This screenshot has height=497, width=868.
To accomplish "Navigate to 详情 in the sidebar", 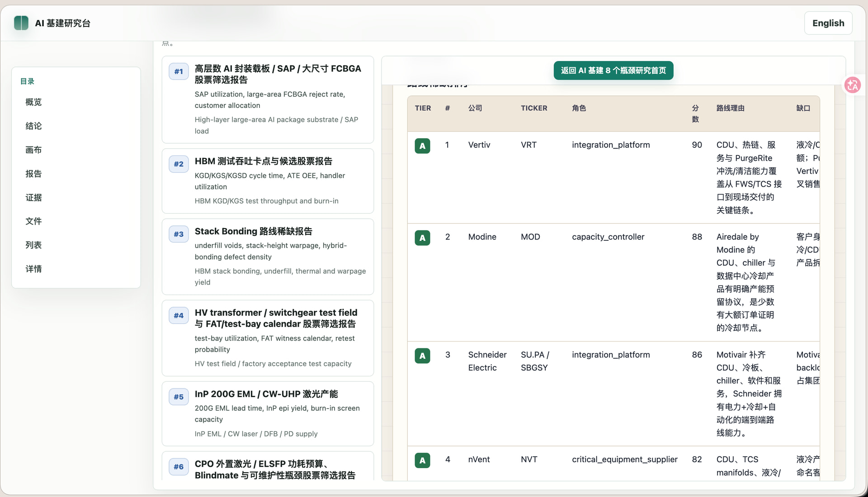I will [x=33, y=269].
